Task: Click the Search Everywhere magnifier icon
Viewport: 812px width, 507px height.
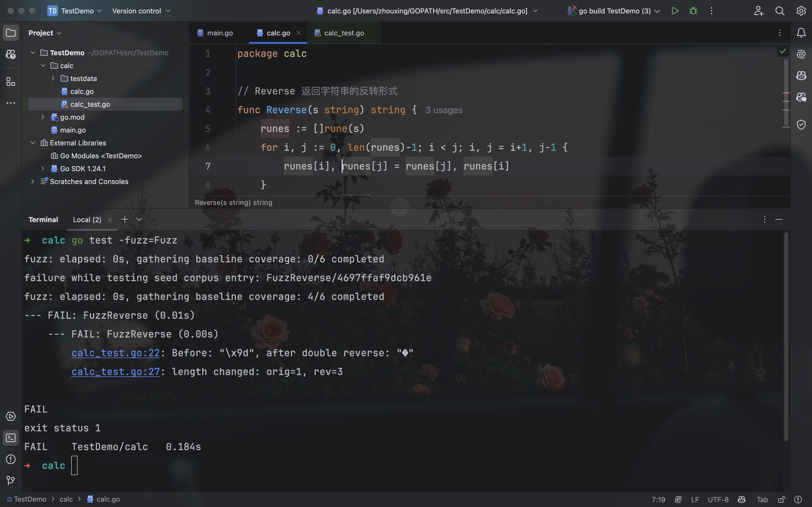Action: point(780,11)
